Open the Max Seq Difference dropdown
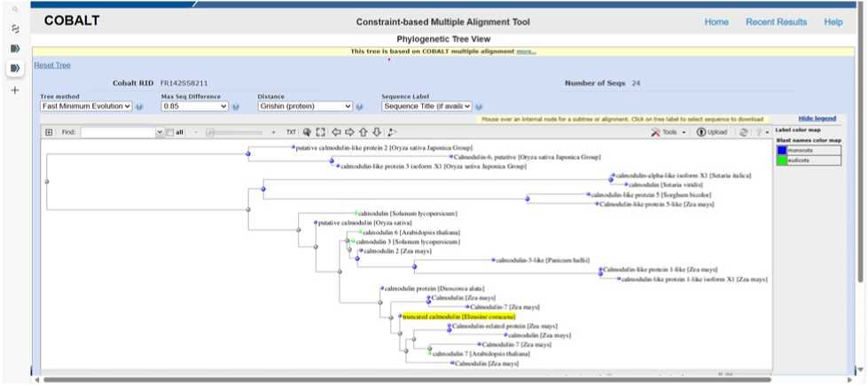868x385 pixels. pos(195,106)
